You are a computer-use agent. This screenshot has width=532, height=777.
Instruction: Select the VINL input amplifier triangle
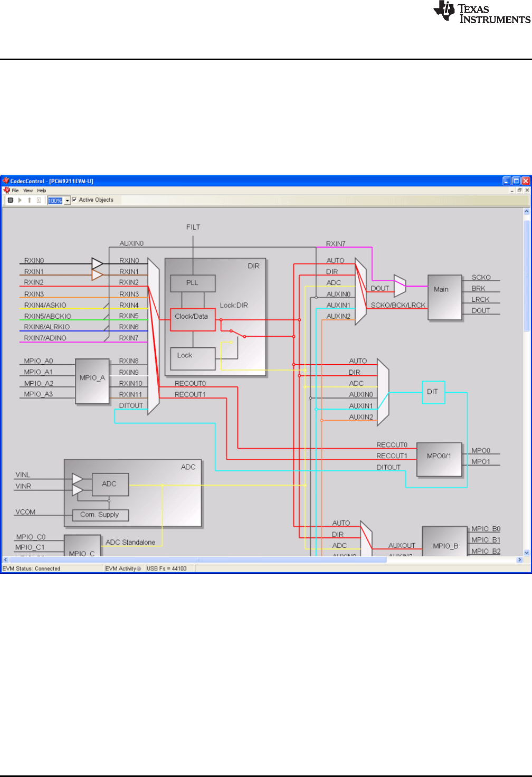(x=78, y=479)
